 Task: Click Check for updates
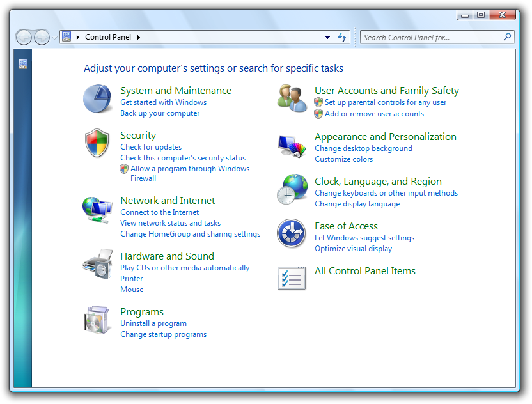pos(151,147)
